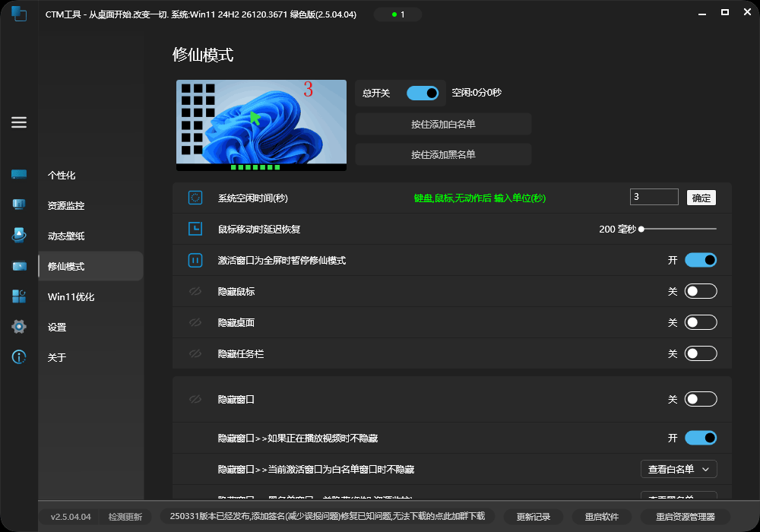Disable the video playback no-hide toggle
Viewport: 760px width, 532px height.
pos(701,437)
